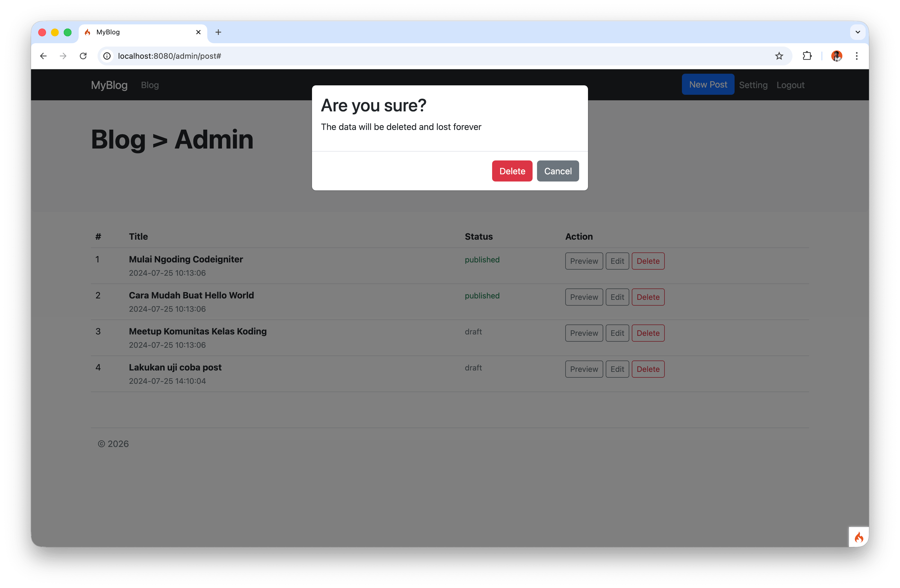
Task: Edit the Cara Mudah Buat Hello World post
Action: 617,297
